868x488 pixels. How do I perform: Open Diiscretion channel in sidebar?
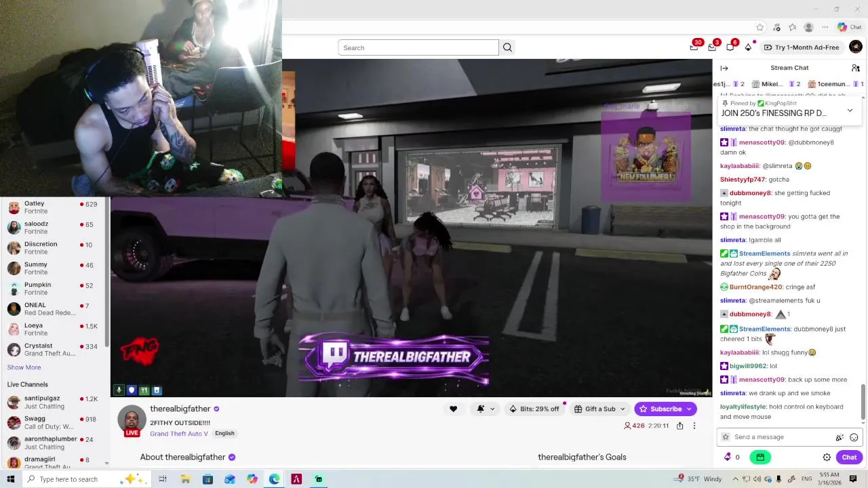point(54,248)
